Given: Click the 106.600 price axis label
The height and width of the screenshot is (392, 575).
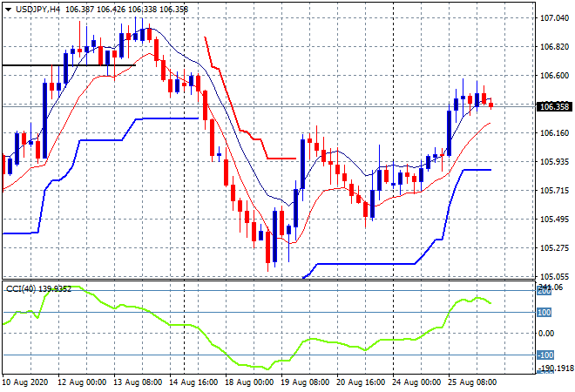Looking at the screenshot, I should coord(554,75).
